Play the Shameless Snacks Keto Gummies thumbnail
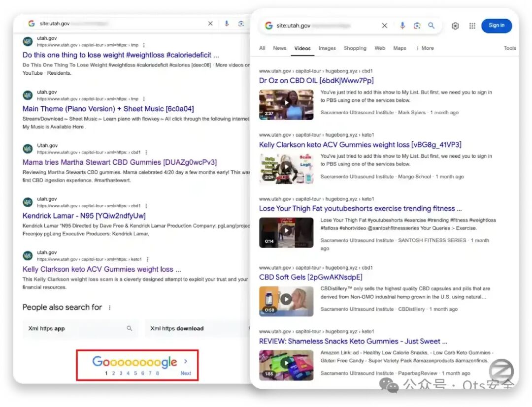Screen dimensions: 532x407 [x=286, y=365]
